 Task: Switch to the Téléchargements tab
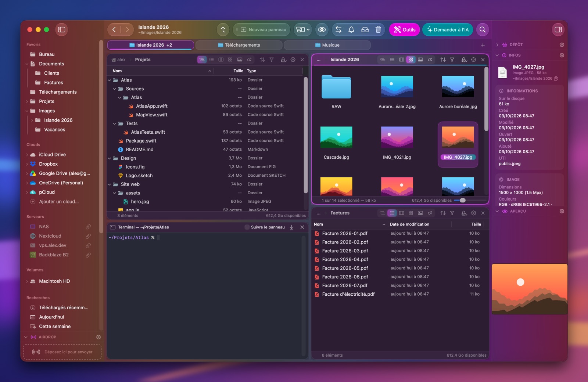click(x=239, y=45)
